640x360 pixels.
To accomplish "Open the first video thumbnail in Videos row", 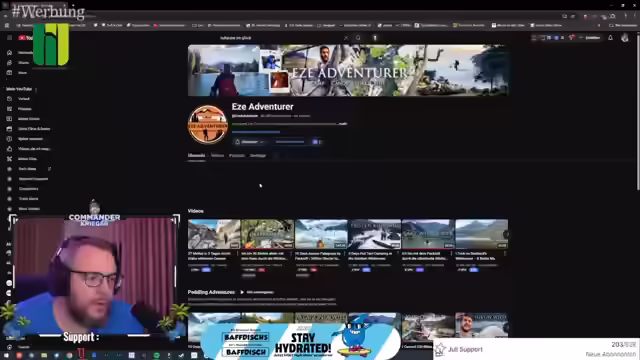I will [214, 234].
